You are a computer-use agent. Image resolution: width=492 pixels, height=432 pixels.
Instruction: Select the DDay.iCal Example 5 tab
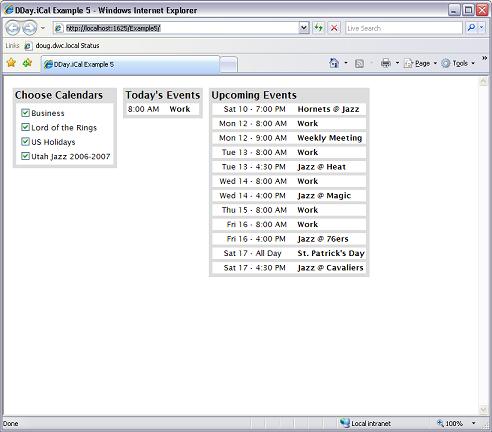point(130,64)
